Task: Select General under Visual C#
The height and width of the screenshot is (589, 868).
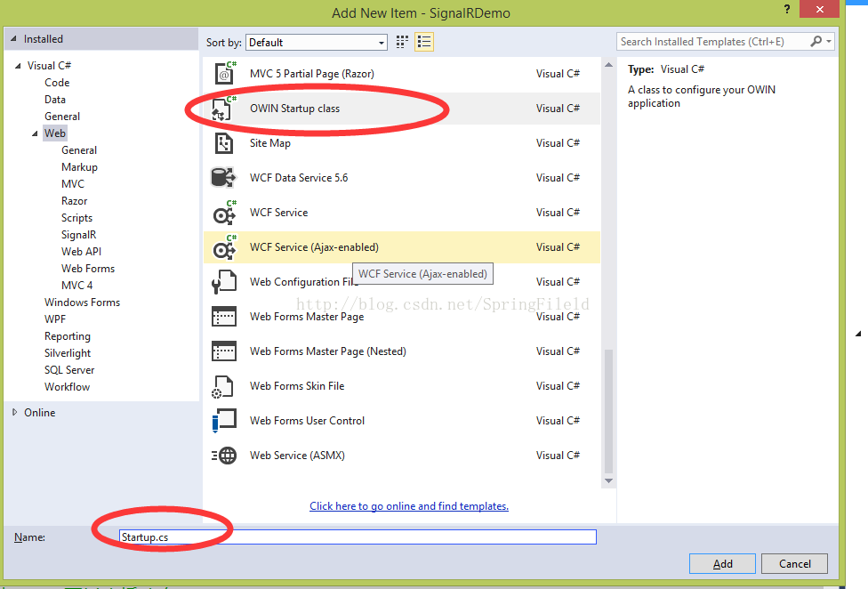Action: click(x=62, y=117)
